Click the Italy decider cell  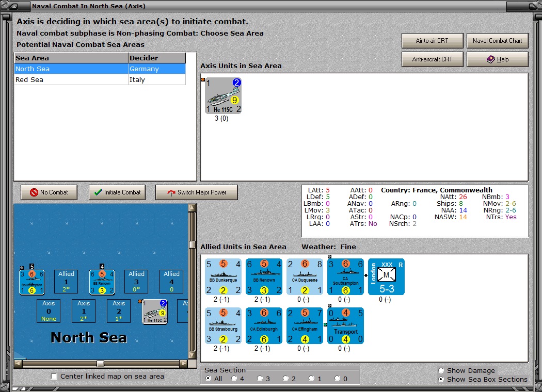pyautogui.click(x=157, y=79)
